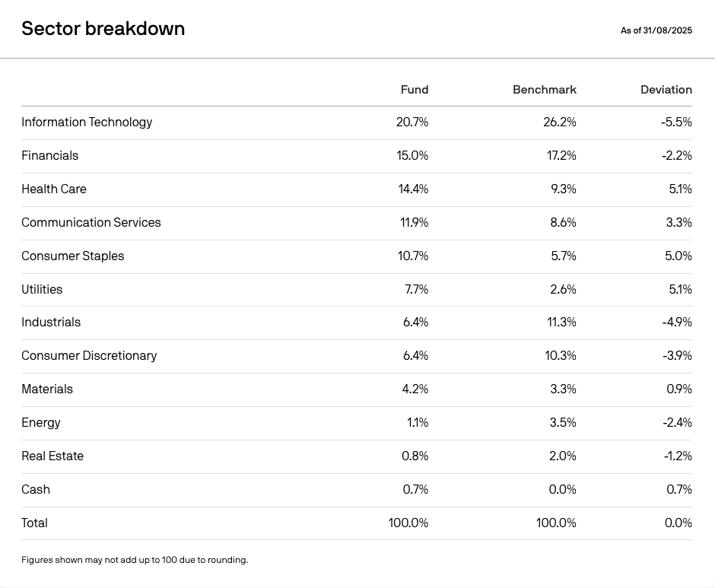Image resolution: width=715 pixels, height=588 pixels.
Task: Click the Industrials sector name
Action: pyautogui.click(x=51, y=323)
